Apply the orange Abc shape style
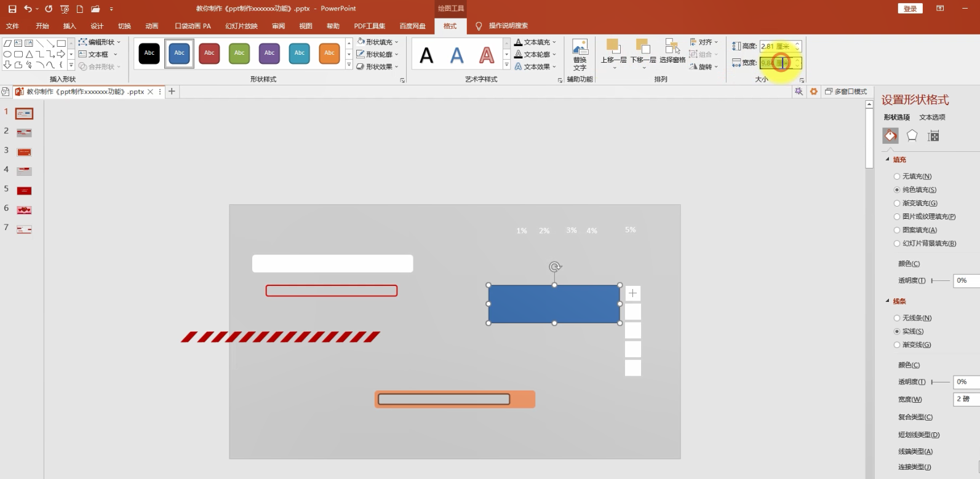The width and height of the screenshot is (980, 479). point(330,53)
